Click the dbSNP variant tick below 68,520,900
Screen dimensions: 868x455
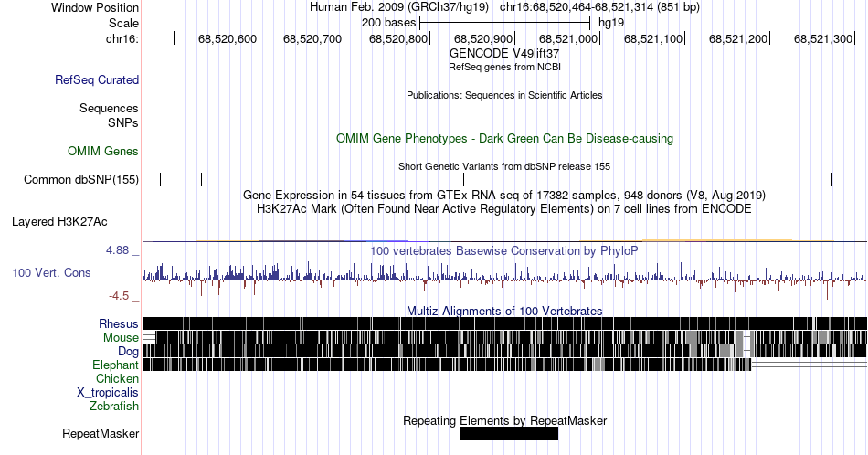[463, 179]
